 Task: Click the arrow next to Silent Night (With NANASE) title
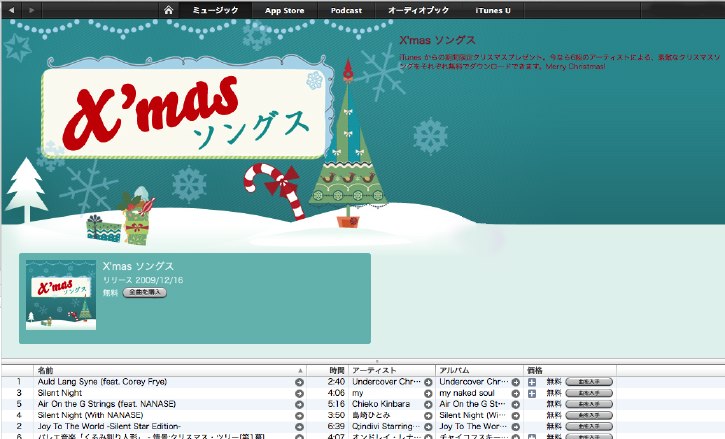click(299, 415)
